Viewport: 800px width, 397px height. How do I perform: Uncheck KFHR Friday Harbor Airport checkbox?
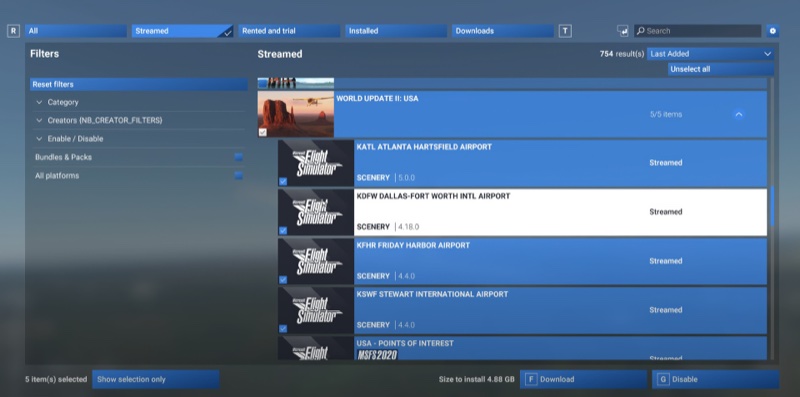point(283,280)
